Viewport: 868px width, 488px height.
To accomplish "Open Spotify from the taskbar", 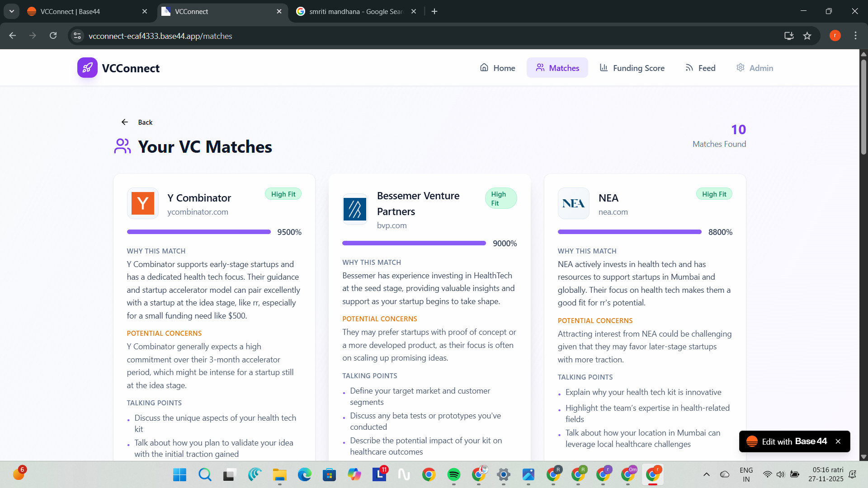I will click(x=453, y=474).
